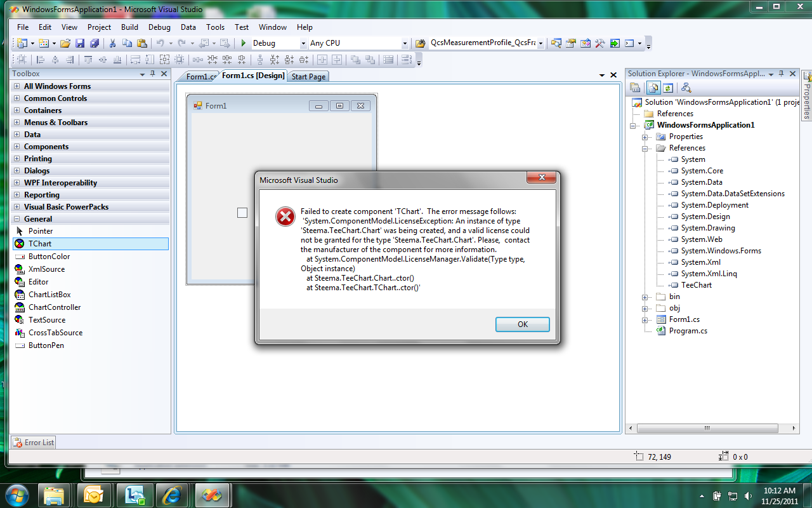This screenshot has width=812, height=508.
Task: Click the Copy icon in toolbar
Action: tap(127, 43)
